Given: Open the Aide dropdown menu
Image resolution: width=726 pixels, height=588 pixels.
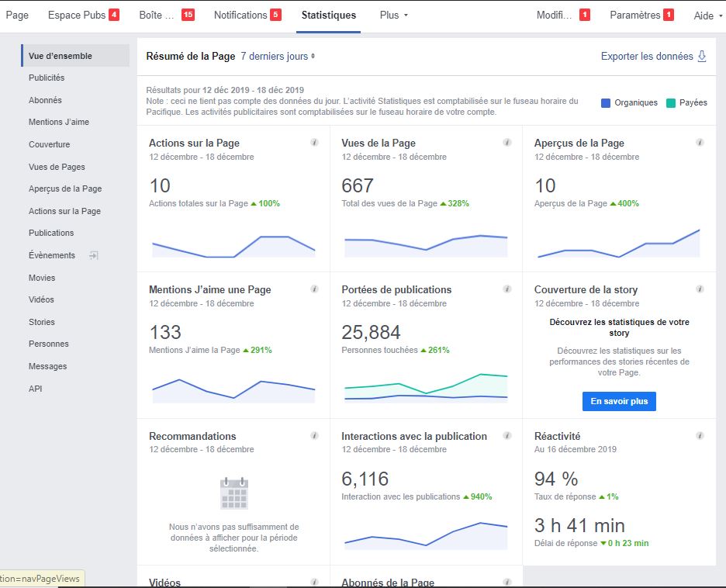Looking at the screenshot, I should (x=708, y=16).
